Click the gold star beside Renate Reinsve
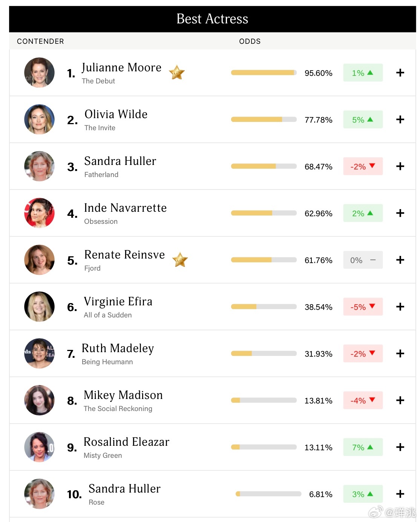Viewport: 420px width, 522px height. pyautogui.click(x=180, y=260)
